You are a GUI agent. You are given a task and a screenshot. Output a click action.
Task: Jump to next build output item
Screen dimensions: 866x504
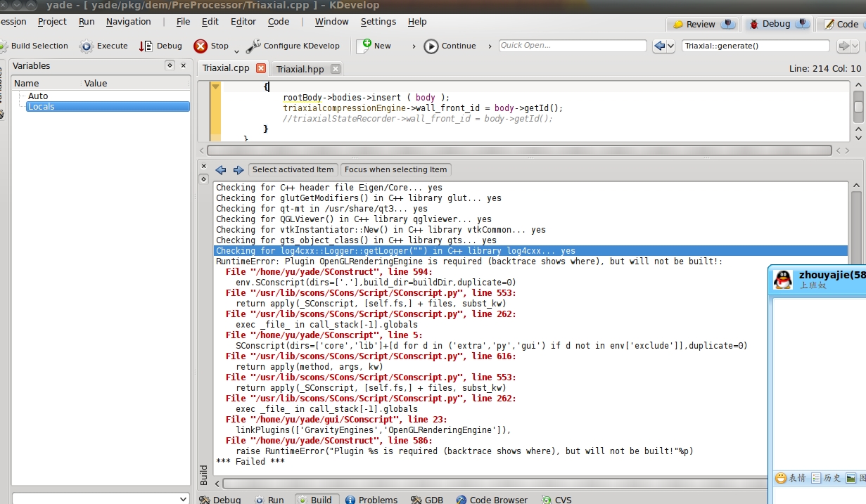[x=238, y=170]
